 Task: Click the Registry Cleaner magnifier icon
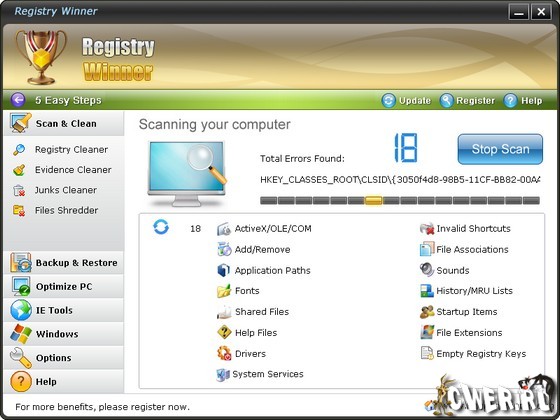pyautogui.click(x=19, y=150)
